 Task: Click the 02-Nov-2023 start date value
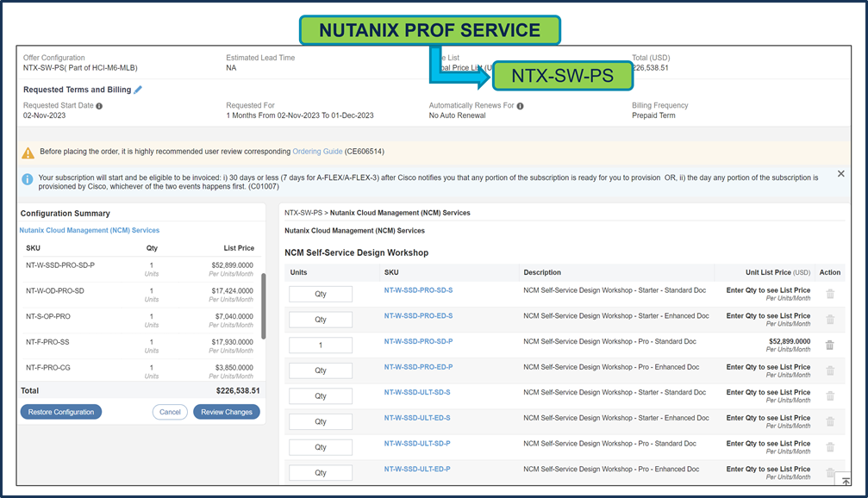pyautogui.click(x=44, y=115)
